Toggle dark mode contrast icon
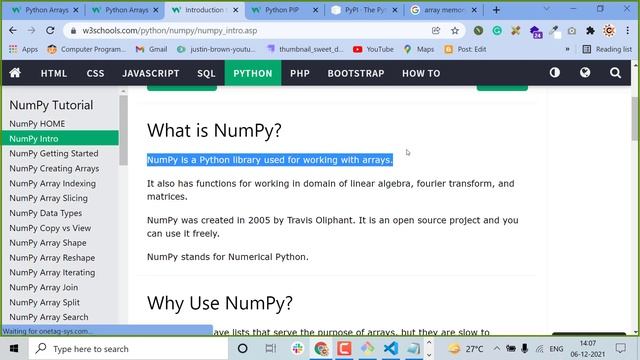640x360 pixels. [x=554, y=73]
